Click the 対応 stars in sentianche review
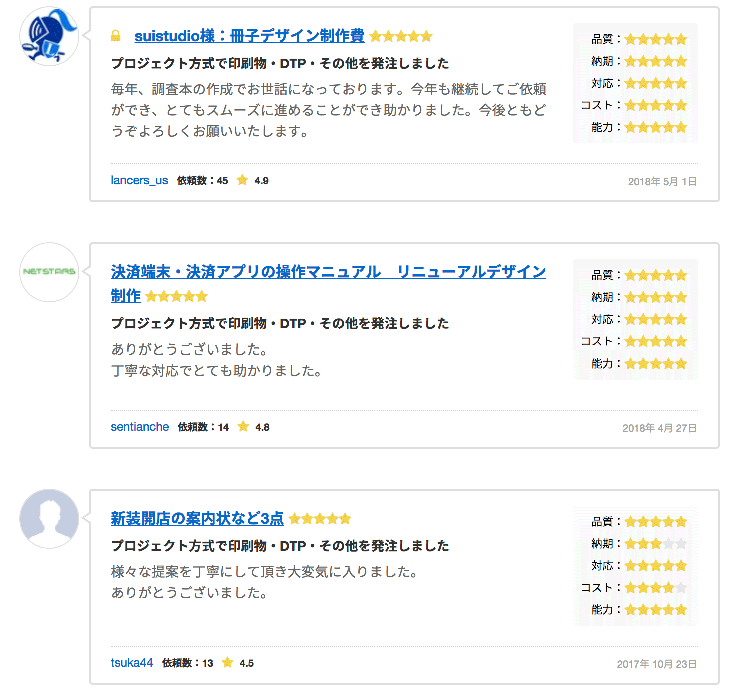752x700 pixels. [x=656, y=319]
